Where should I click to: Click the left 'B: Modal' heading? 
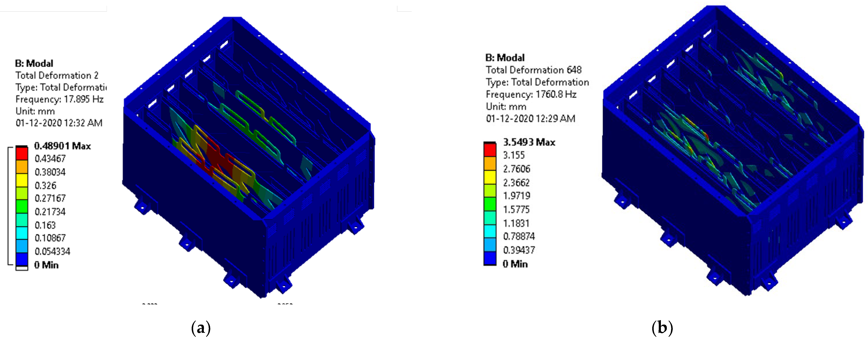point(34,63)
